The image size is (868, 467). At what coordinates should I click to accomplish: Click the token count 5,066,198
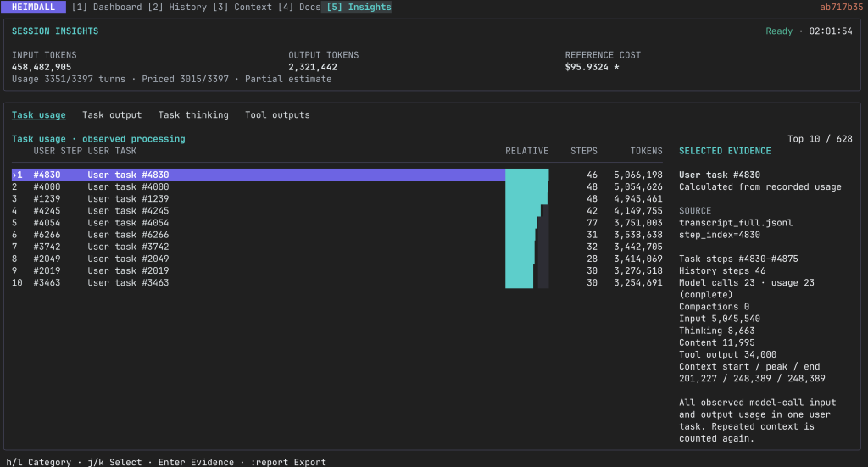click(637, 175)
